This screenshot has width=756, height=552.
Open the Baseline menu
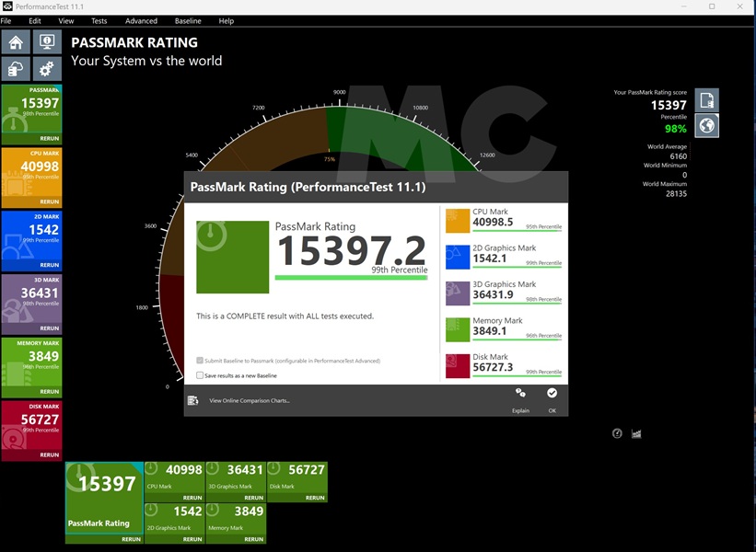click(188, 21)
